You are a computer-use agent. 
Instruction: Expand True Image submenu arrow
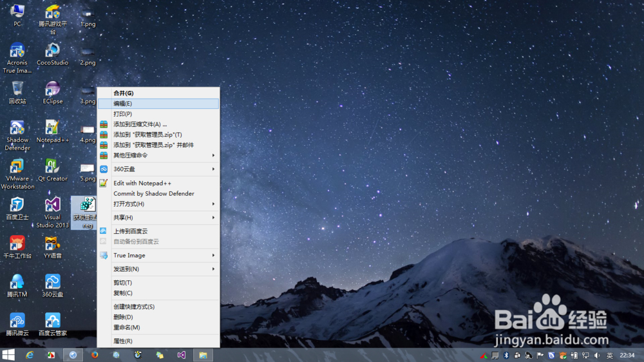[x=213, y=255]
